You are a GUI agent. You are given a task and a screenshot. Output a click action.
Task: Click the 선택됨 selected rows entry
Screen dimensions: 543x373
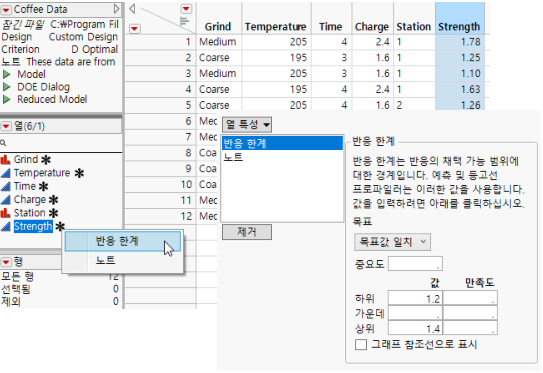(x=16, y=289)
